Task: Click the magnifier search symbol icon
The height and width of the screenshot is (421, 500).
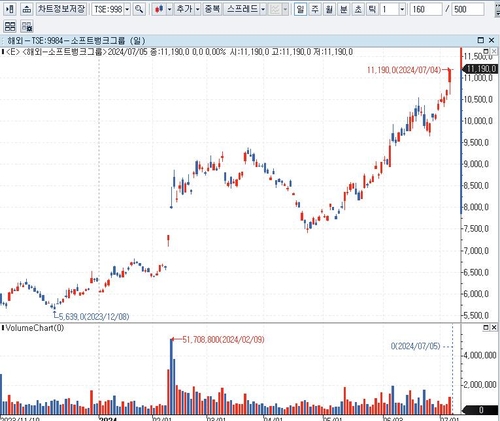Action: [x=139, y=9]
